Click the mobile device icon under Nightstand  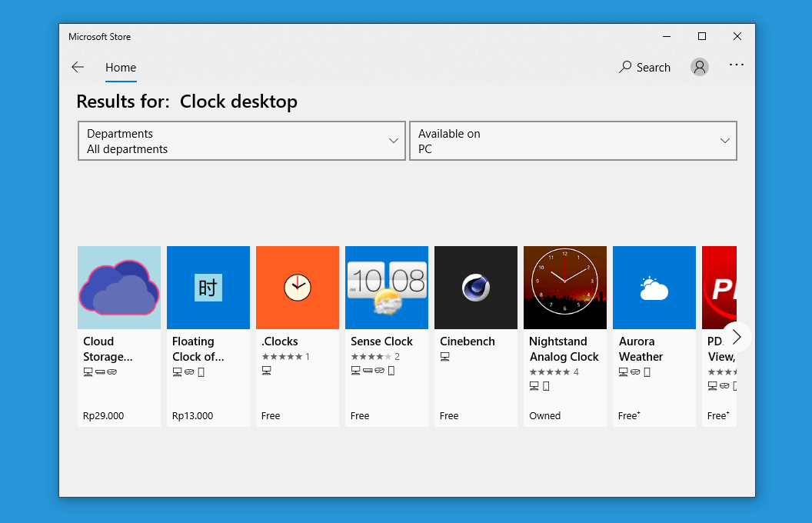(x=546, y=386)
